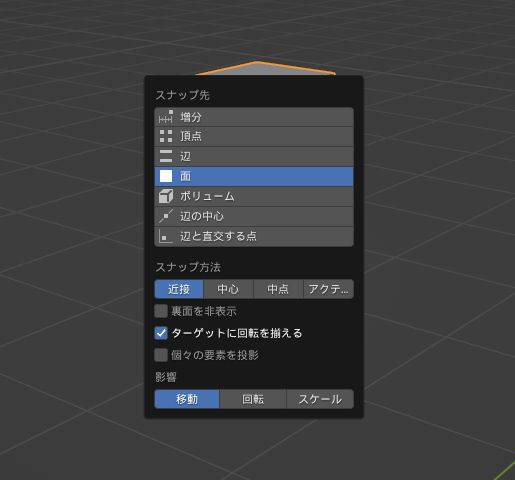This screenshot has width=515, height=480.
Task: Choose the 辺と直交する点 perpendicular icon
Action: click(166, 236)
